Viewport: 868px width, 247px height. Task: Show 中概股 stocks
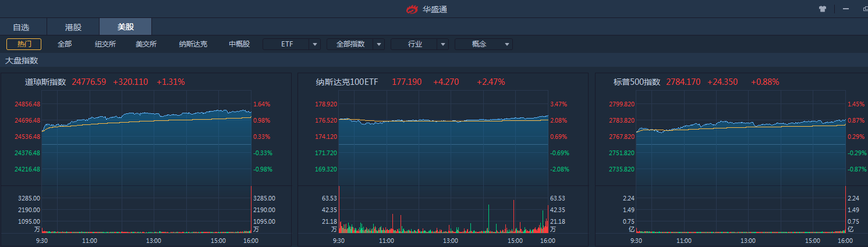coord(239,44)
